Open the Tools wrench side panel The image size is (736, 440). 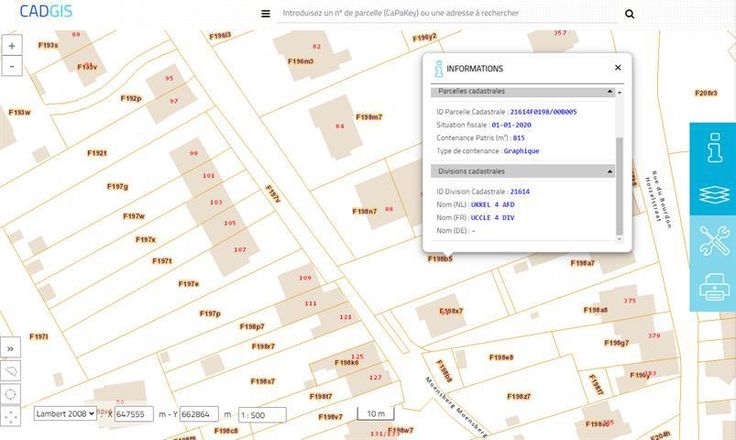713,240
